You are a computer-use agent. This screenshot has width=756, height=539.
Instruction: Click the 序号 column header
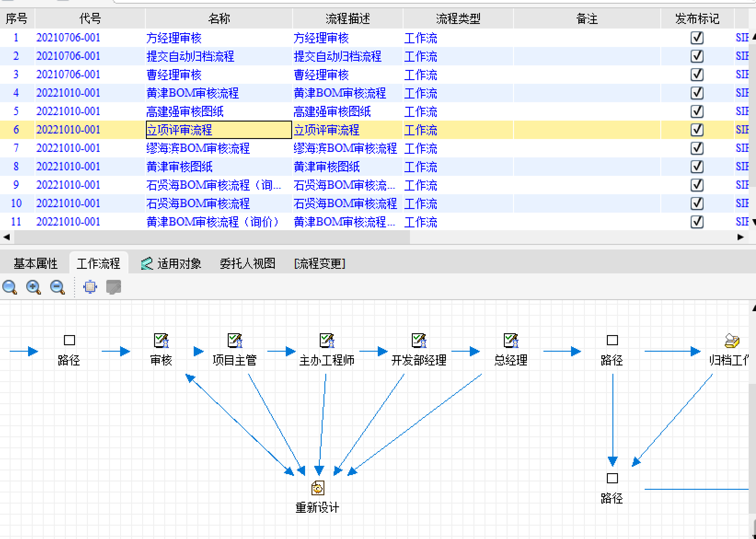click(x=17, y=19)
